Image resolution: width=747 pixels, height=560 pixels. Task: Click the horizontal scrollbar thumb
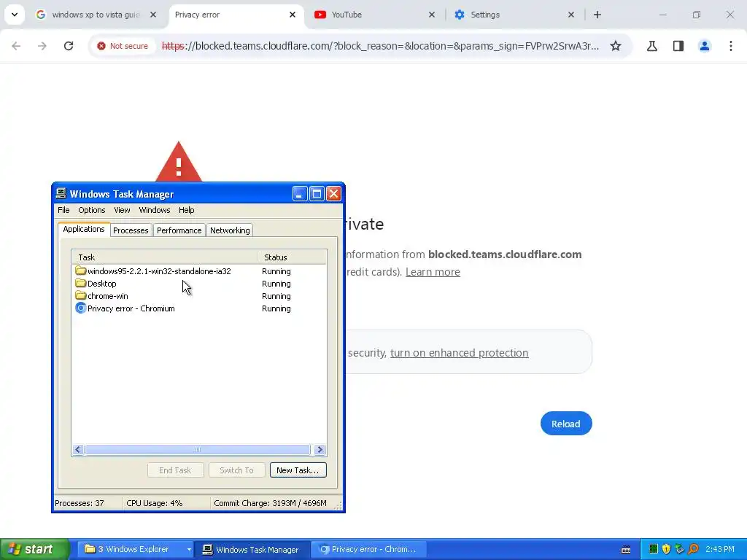[x=197, y=449]
